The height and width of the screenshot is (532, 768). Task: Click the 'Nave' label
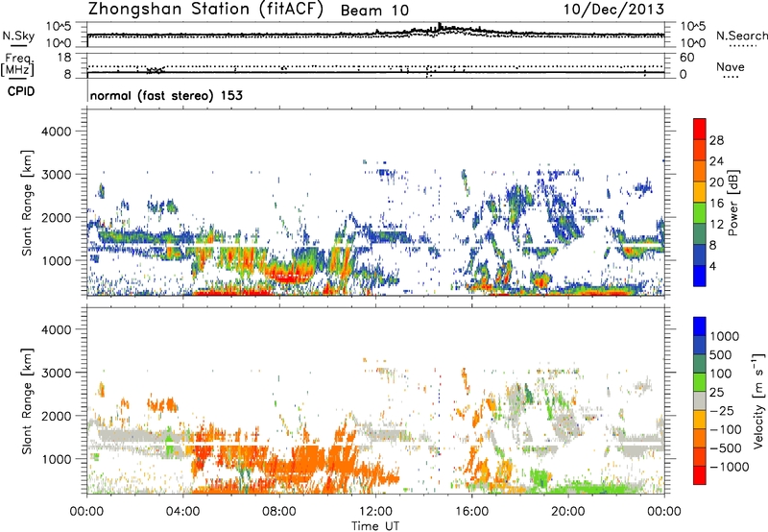731,66
